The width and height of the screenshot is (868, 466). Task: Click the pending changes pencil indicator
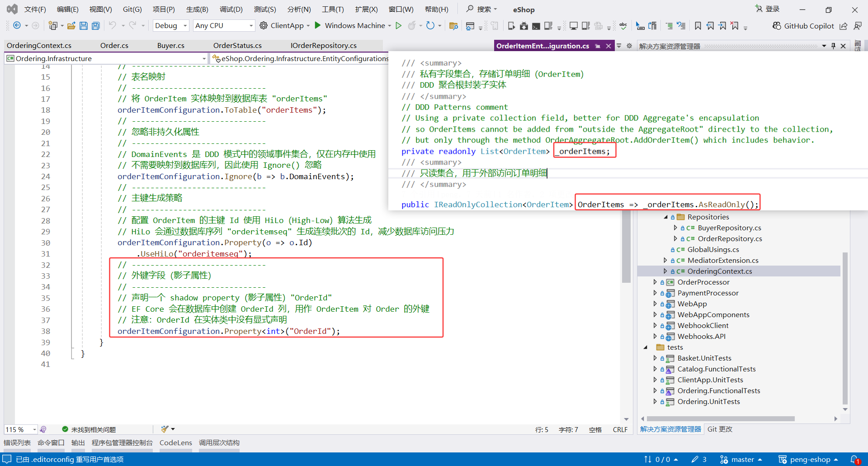click(x=699, y=459)
